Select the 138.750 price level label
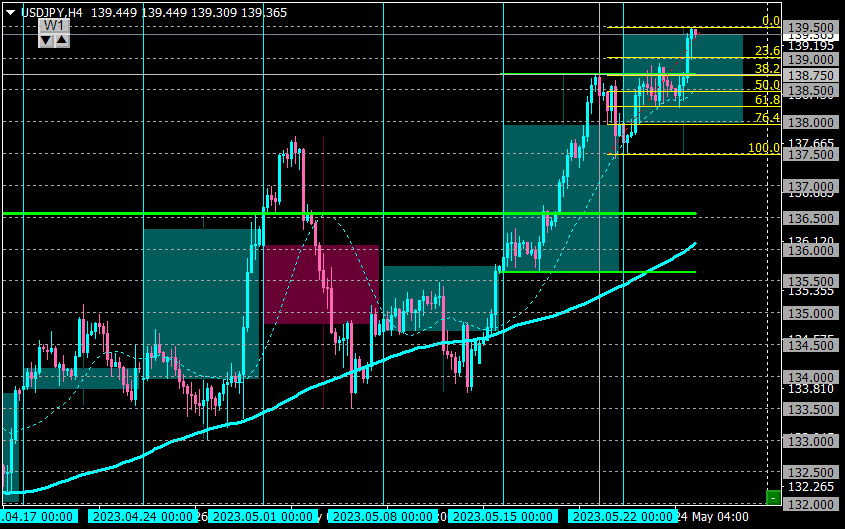This screenshot has height=529, width=845. tap(811, 75)
